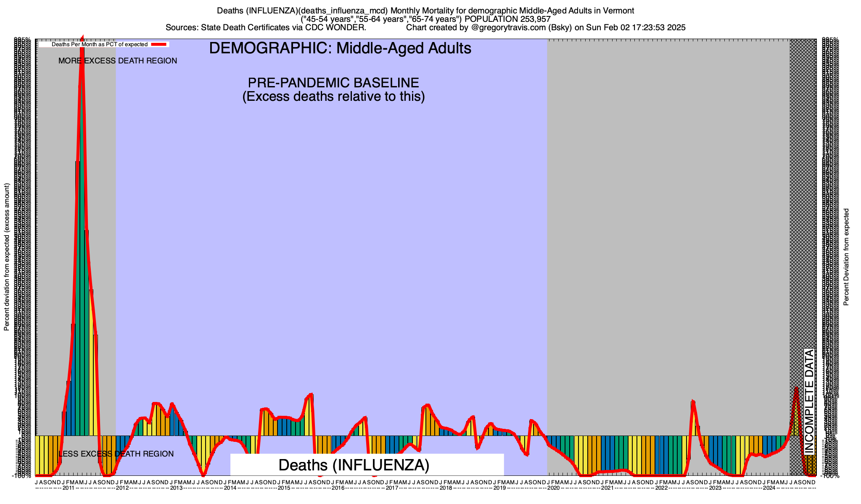Screen dimensions: 861x504
Task: Click the 'MORE EXCESS DEATH REGION' text
Action: point(117,61)
